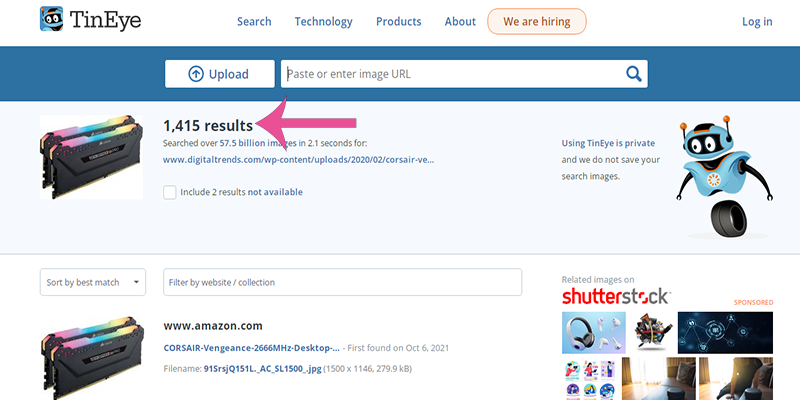
Task: Open the digitaltrends.com source image link
Action: point(298,159)
